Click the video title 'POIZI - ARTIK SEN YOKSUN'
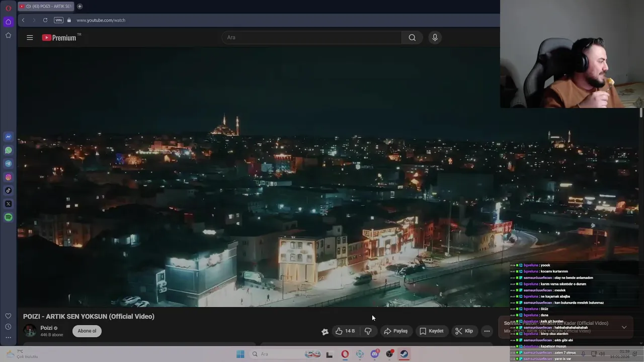Image resolution: width=644 pixels, height=362 pixels. (89, 316)
